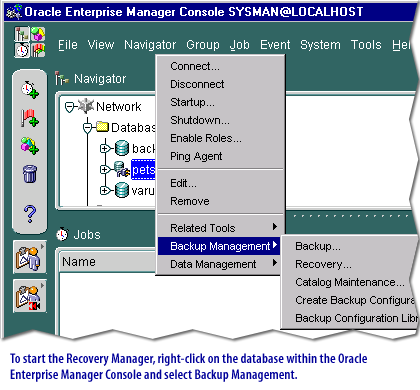Click the Create Job clock-plus sidebar icon

click(x=30, y=89)
